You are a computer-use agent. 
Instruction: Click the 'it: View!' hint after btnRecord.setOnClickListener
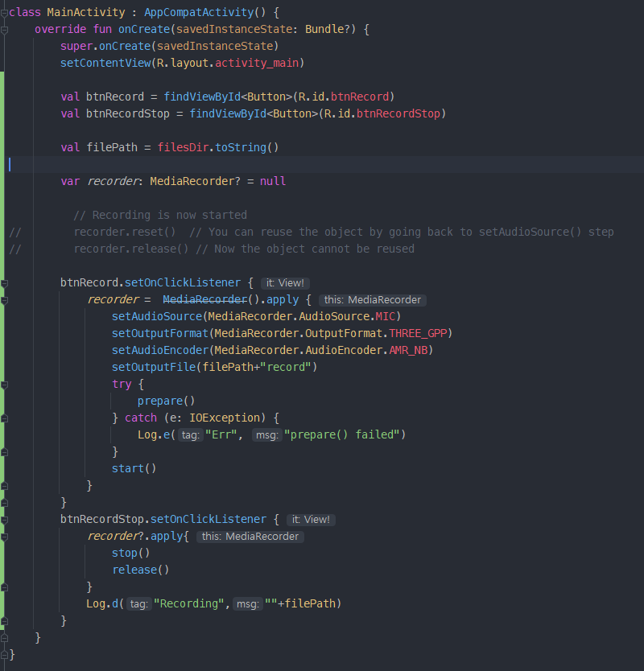[x=285, y=283]
